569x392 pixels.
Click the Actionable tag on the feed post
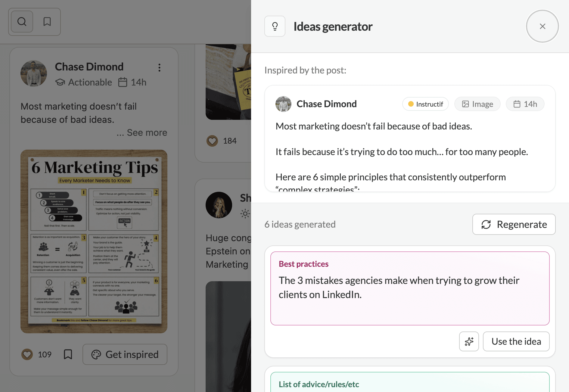84,82
